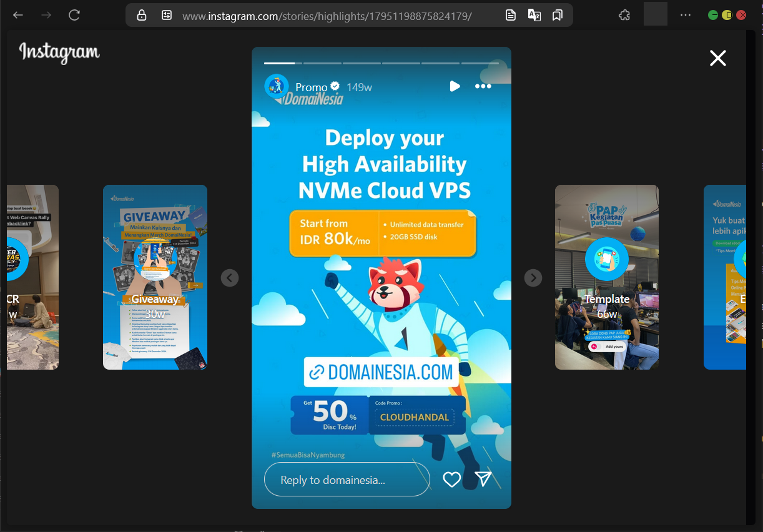763x532 pixels.
Task: Open site permissions icon in address bar
Action: [167, 15]
